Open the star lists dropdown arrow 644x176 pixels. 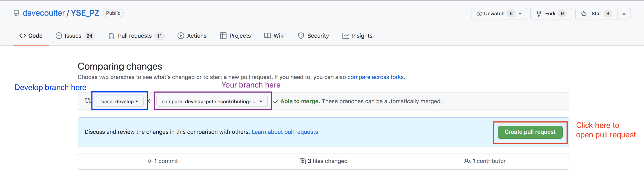(624, 14)
